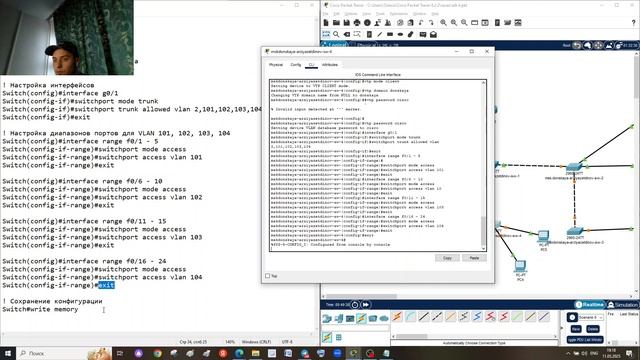Image resolution: width=640 pixels, height=360 pixels.
Task: Click the Add Complex PDU open envelope icon
Action: tap(433, 34)
